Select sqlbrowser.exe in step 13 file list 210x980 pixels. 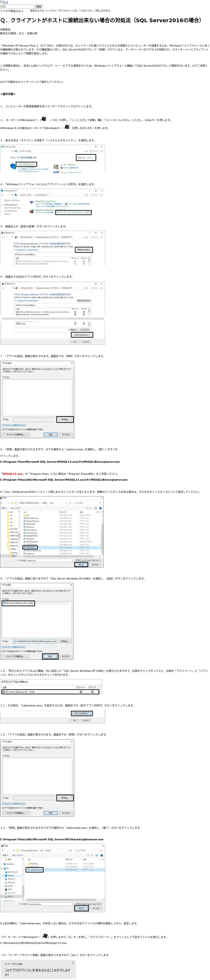(34, 870)
